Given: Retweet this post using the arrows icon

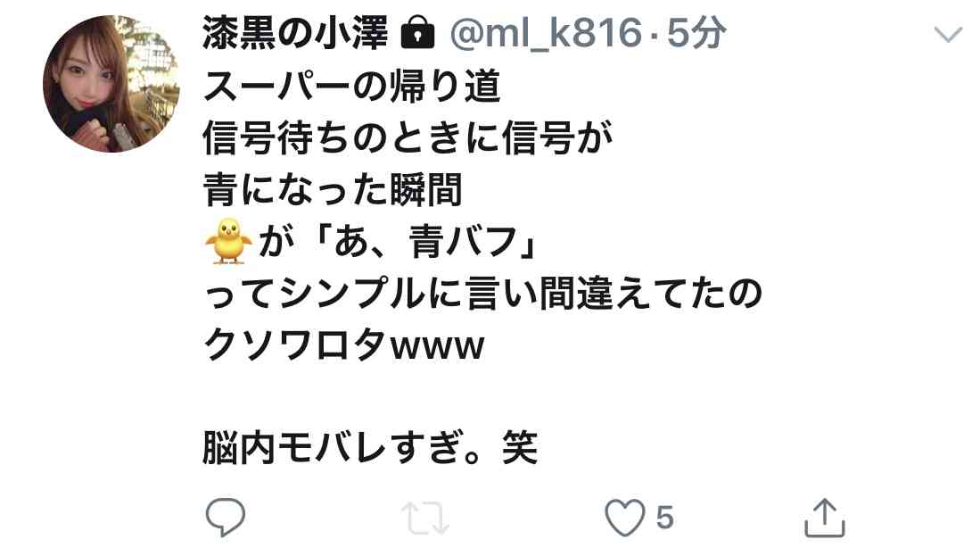Looking at the screenshot, I should tap(425, 518).
